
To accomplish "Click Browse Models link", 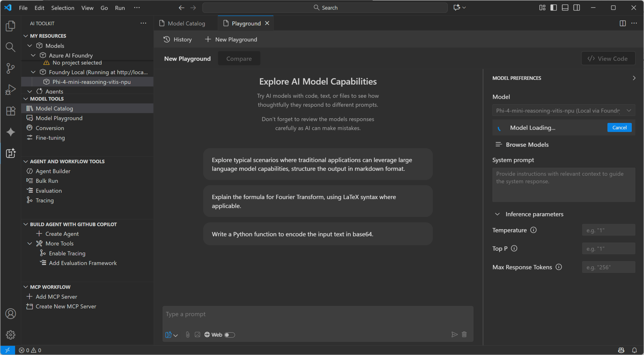I will tap(522, 145).
